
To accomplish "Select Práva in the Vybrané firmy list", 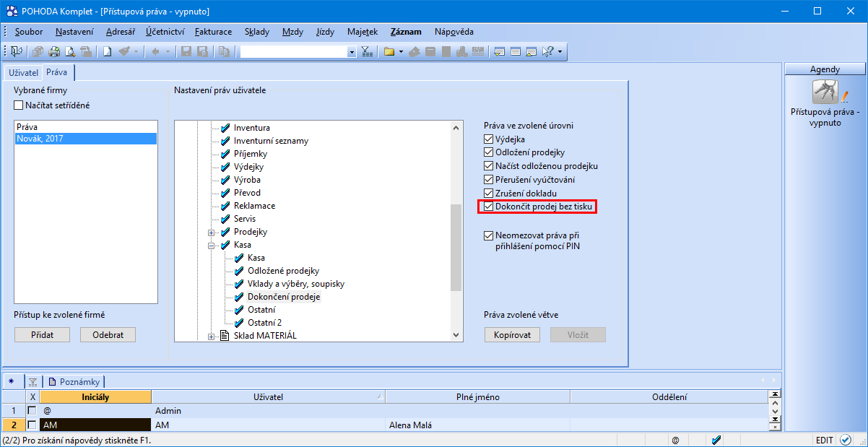I will [x=85, y=126].
